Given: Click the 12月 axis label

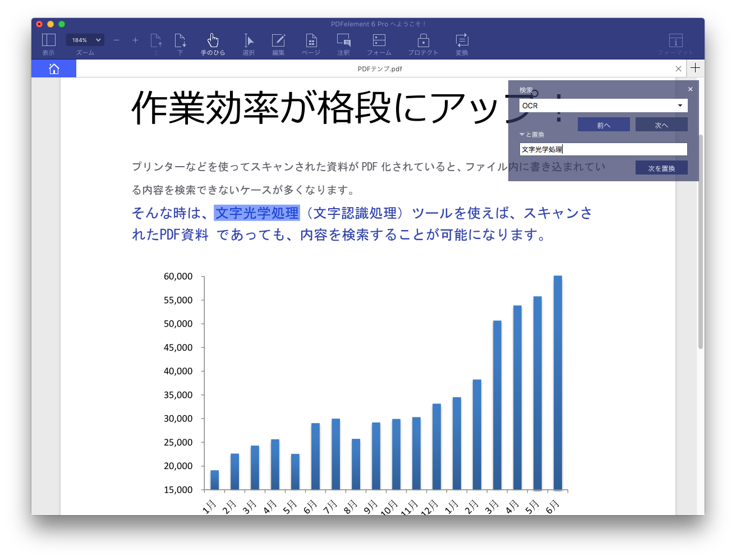Looking at the screenshot, I should point(430,507).
